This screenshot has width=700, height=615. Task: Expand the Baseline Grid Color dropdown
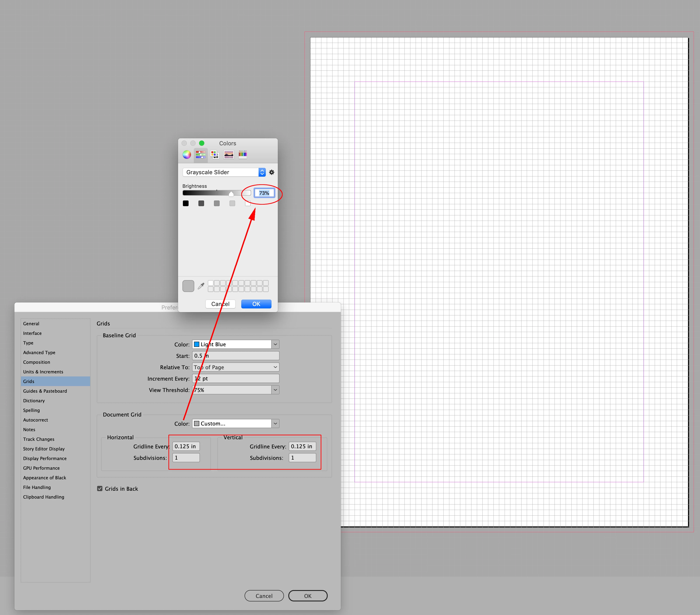pyautogui.click(x=275, y=344)
